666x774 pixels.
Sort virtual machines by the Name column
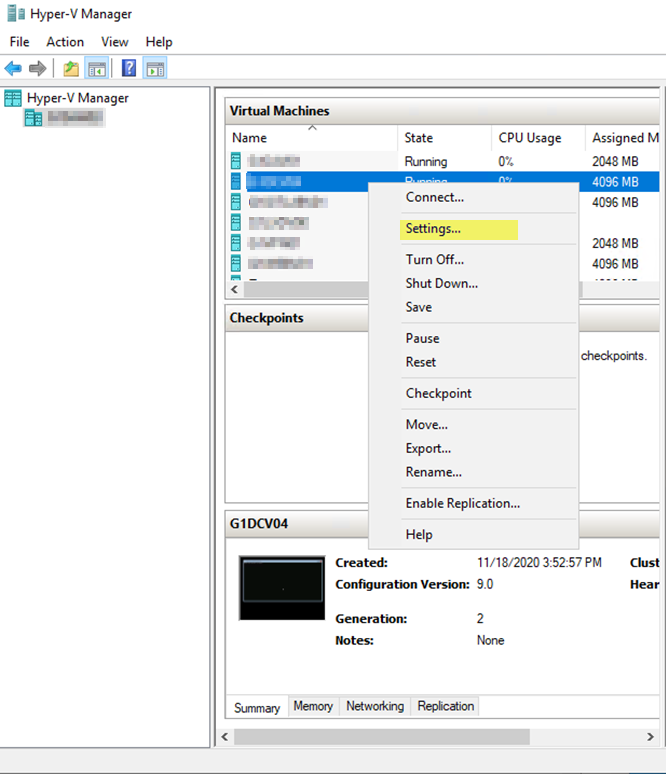[x=313, y=138]
